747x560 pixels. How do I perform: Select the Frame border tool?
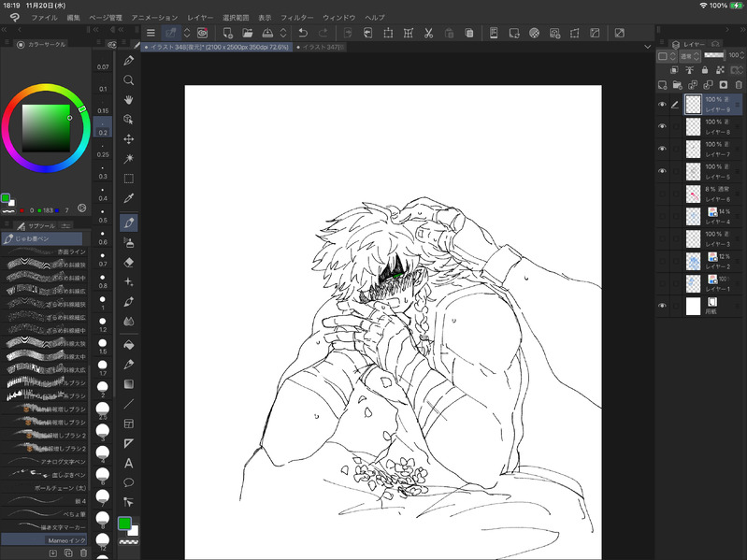129,424
